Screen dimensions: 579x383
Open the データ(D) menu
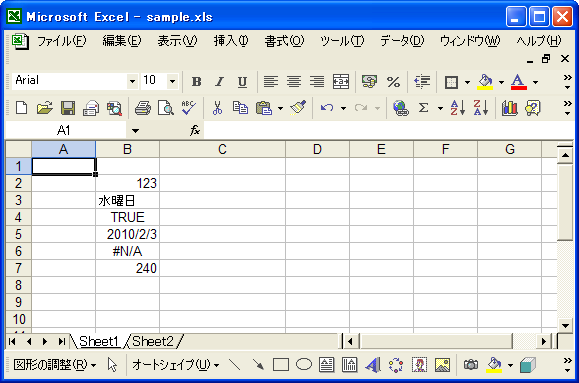(x=402, y=41)
